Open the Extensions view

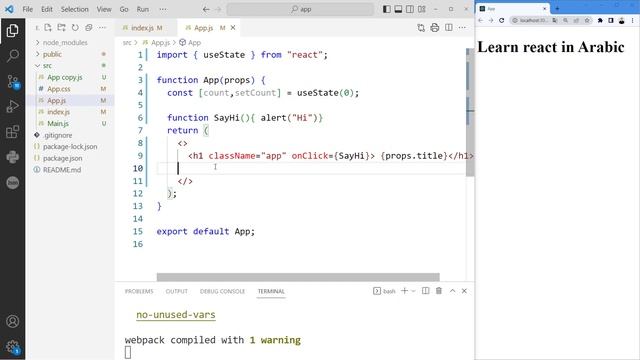(12, 131)
